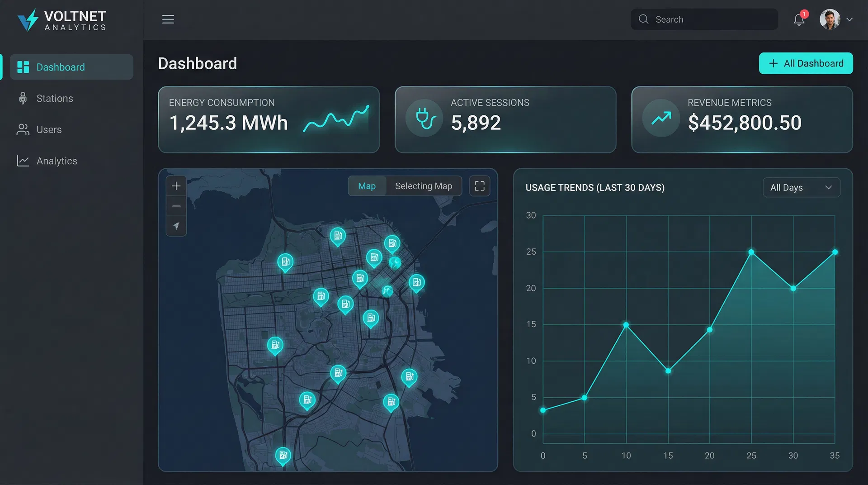Click the zoom-out minus control on map
The height and width of the screenshot is (485, 868).
click(x=176, y=206)
